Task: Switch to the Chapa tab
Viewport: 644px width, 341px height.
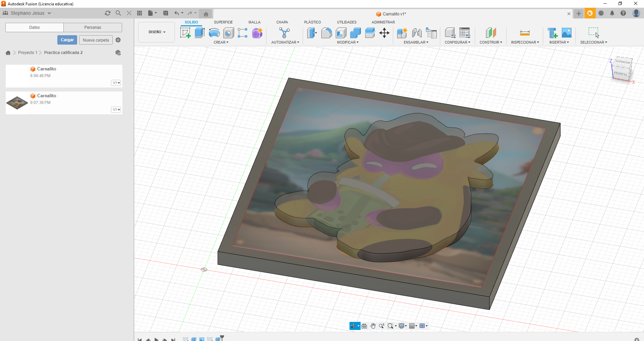Action: point(282,22)
